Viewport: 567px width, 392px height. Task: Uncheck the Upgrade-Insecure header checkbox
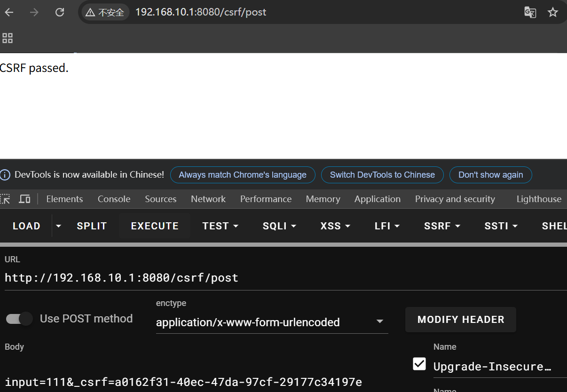(x=419, y=364)
